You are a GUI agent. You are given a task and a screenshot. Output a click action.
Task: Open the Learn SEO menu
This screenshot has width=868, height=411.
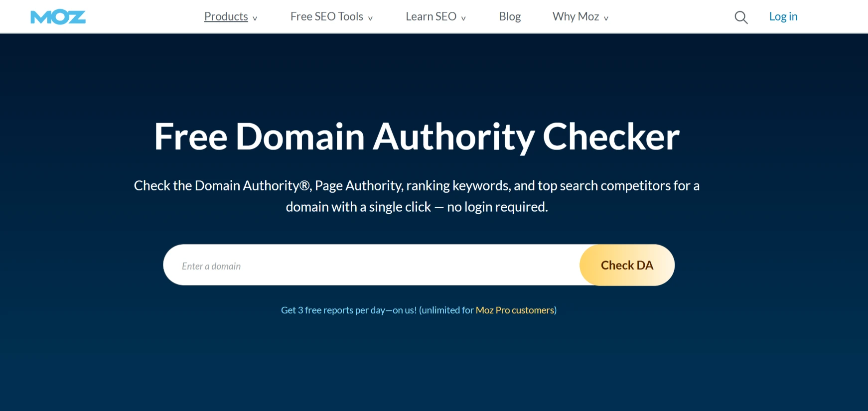431,16
